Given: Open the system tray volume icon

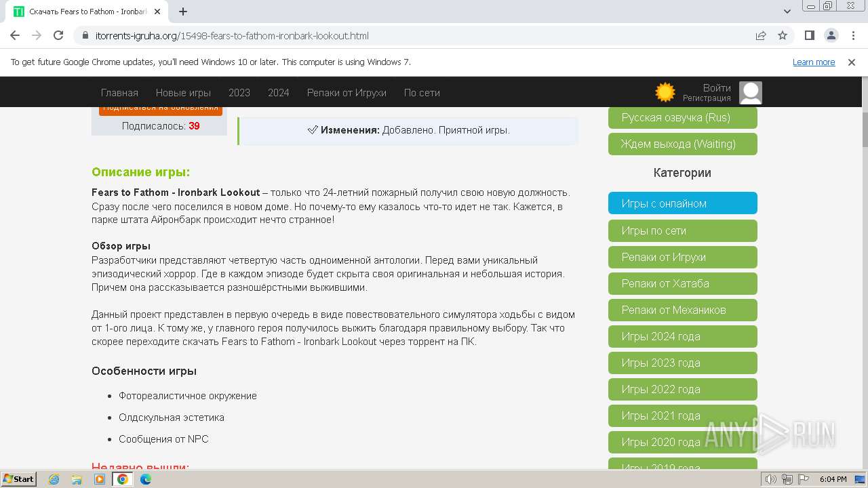Looking at the screenshot, I should [770, 479].
